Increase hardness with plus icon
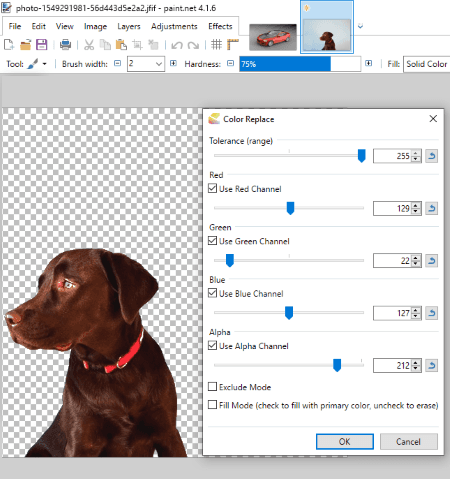The image size is (450, 479). 368,63
